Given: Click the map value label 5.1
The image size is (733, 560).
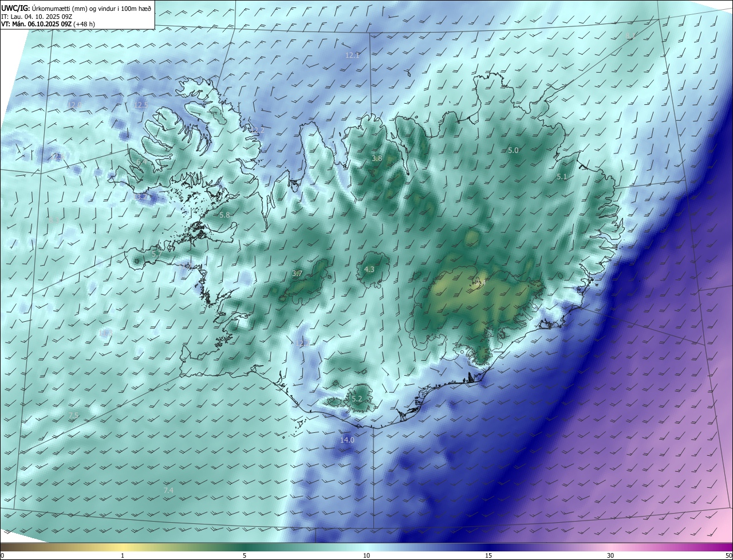Looking at the screenshot, I should click(x=562, y=177).
